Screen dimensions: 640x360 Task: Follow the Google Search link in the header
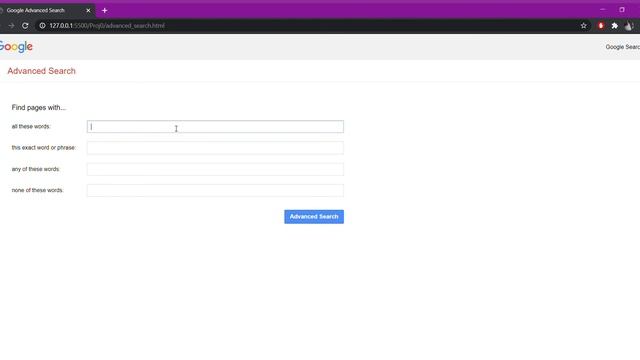[623, 47]
